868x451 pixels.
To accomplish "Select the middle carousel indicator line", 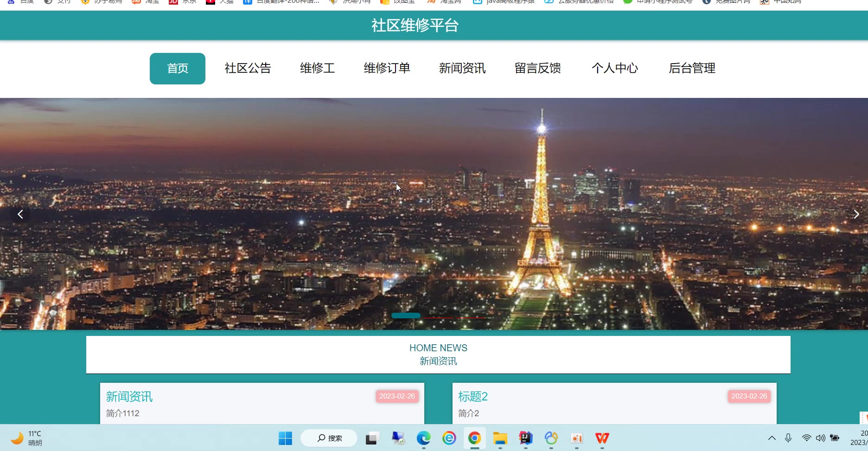I will [x=438, y=318].
